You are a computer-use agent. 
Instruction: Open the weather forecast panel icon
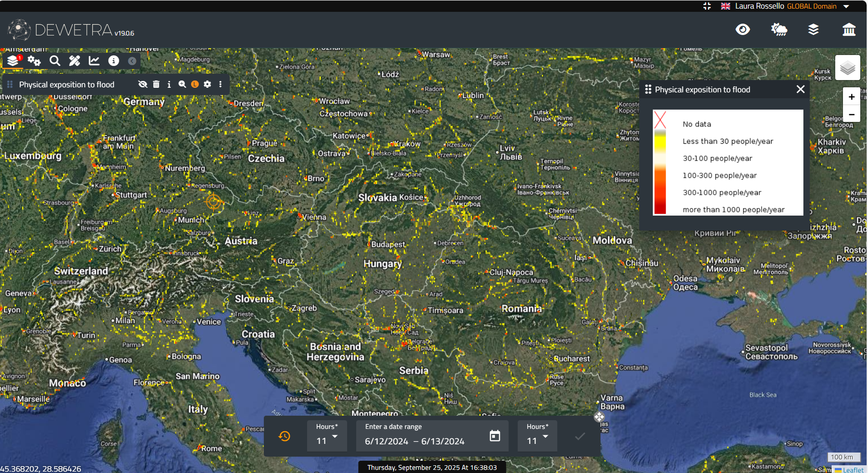point(779,30)
